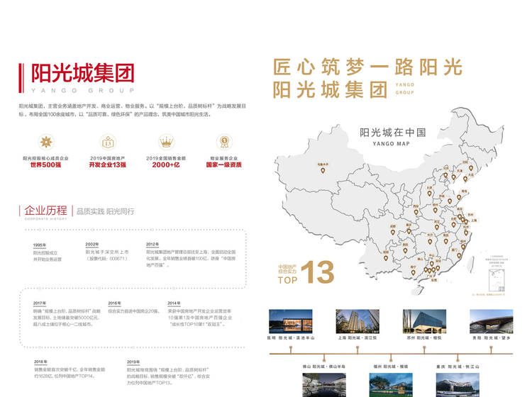Screen dimensions: 532x397
Task: Click the YANGO GROUP subtitle under red heading
Action: [83, 91]
